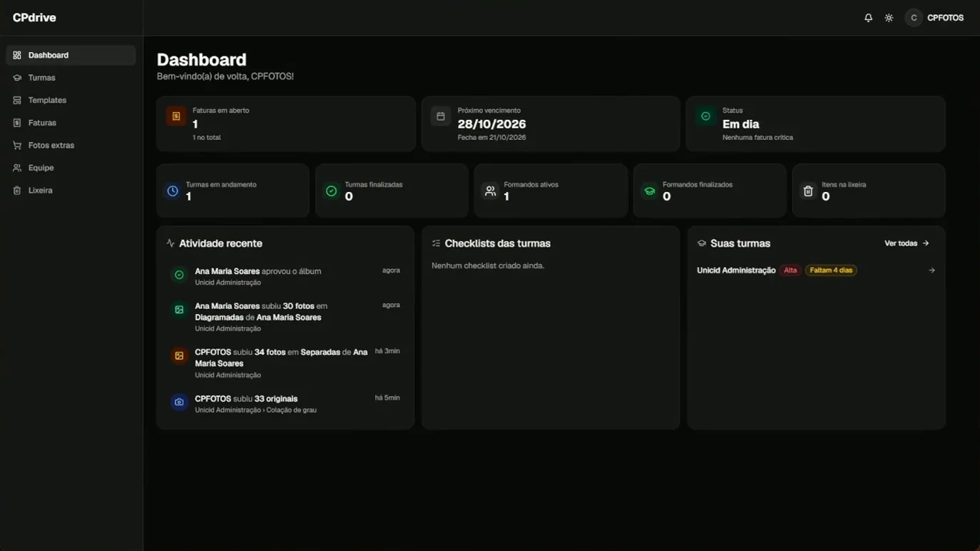980x551 pixels.
Task: Open the CPFOTOS user avatar menu
Action: [914, 18]
